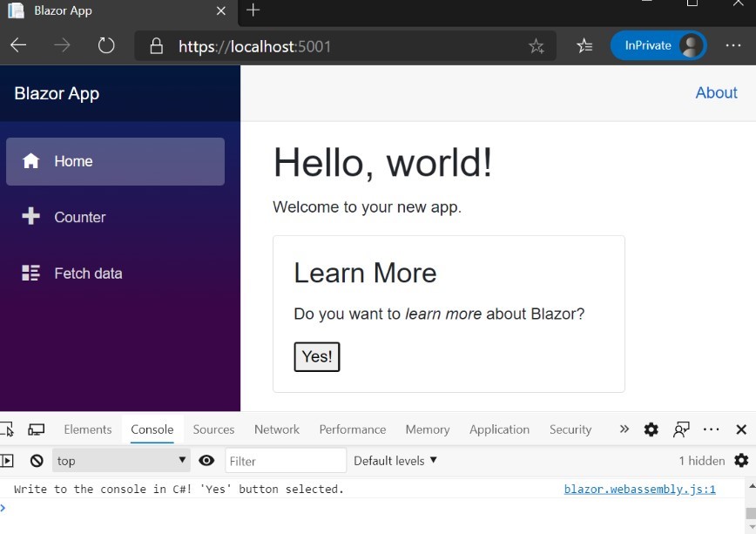
Task: Add page to favorites with star icon
Action: click(537, 46)
